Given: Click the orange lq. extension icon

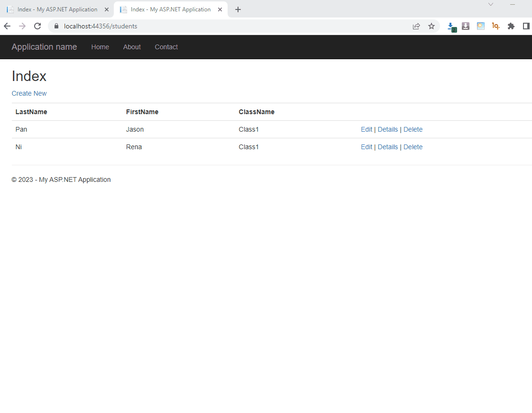Looking at the screenshot, I should [496, 26].
